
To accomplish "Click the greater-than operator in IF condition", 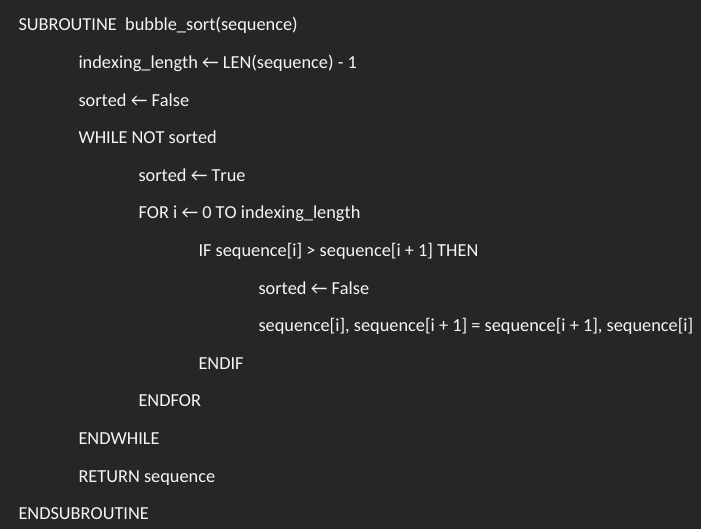I will coord(310,250).
